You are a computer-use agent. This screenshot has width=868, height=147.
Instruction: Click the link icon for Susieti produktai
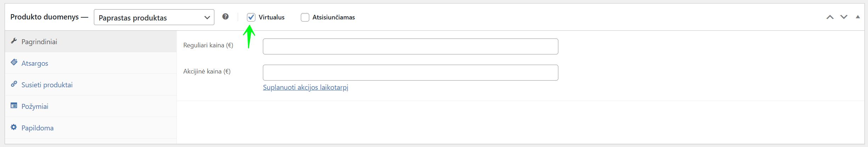click(x=14, y=84)
